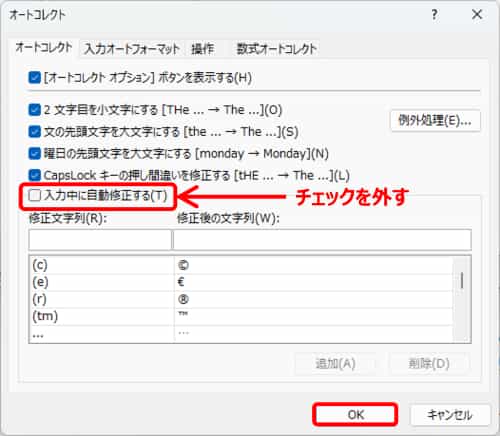The height and width of the screenshot is (436, 500).
Task: Click the ™ replacement symbol cell
Action: click(x=313, y=317)
